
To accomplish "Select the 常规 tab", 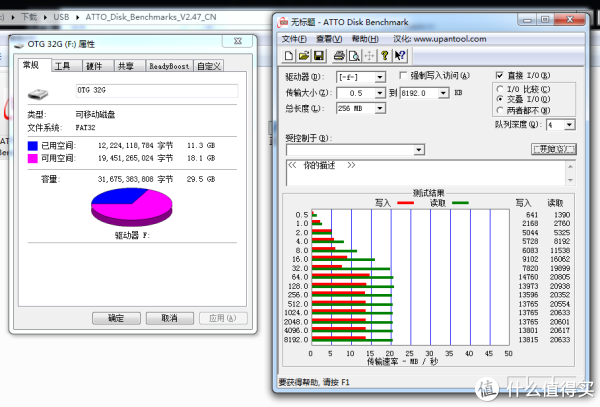I will point(34,65).
